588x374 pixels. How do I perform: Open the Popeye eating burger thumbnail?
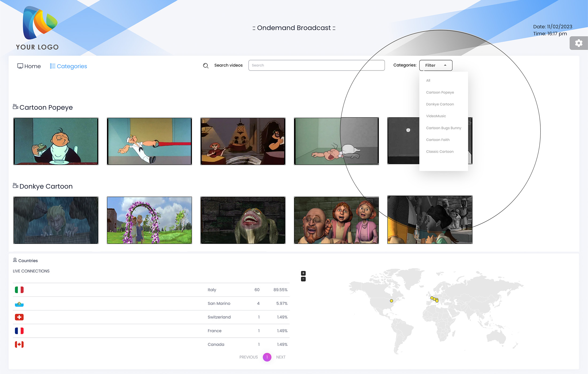56,141
